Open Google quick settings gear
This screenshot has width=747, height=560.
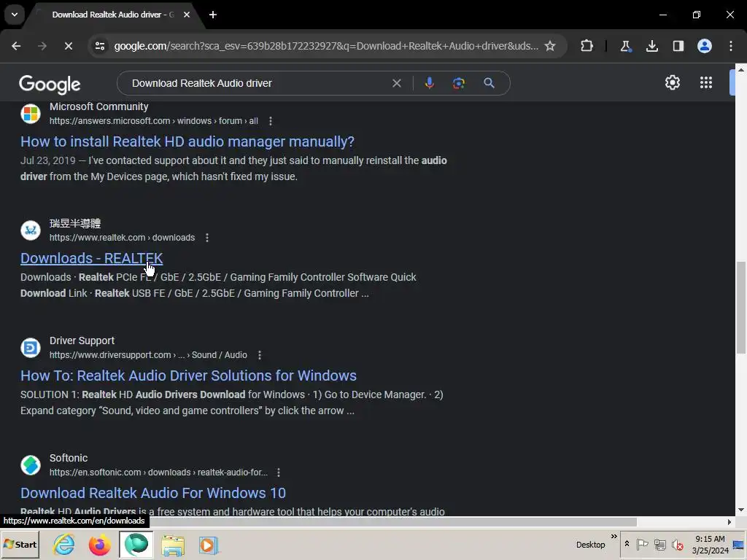pos(672,83)
